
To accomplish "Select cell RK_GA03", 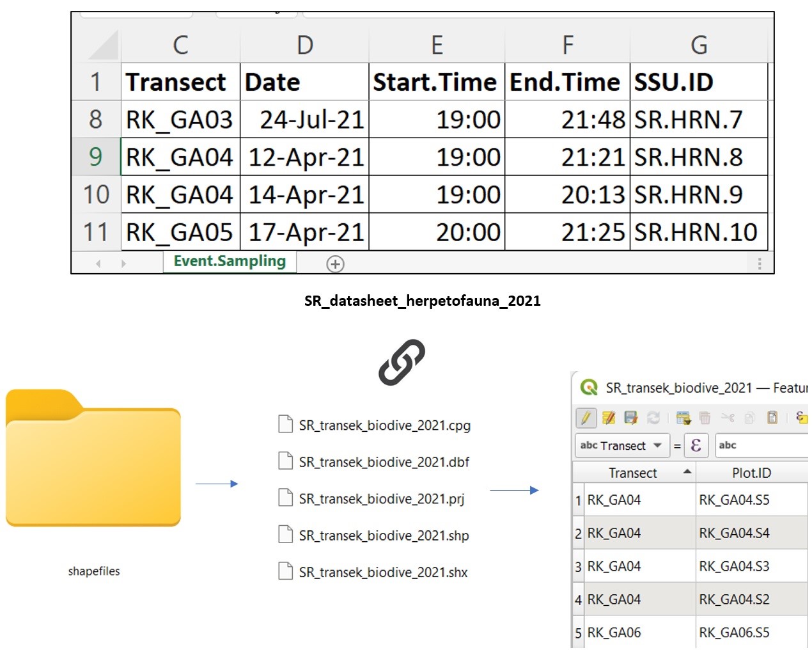I will (x=181, y=119).
